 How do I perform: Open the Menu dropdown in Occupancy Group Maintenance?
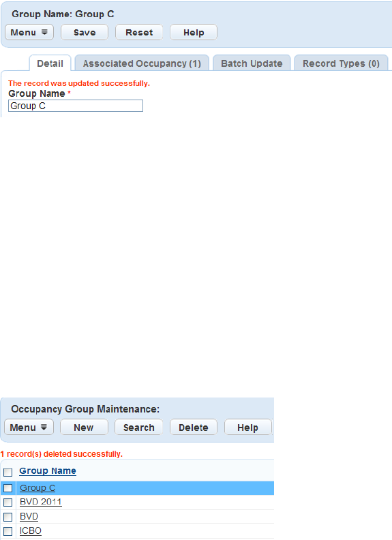point(29,427)
